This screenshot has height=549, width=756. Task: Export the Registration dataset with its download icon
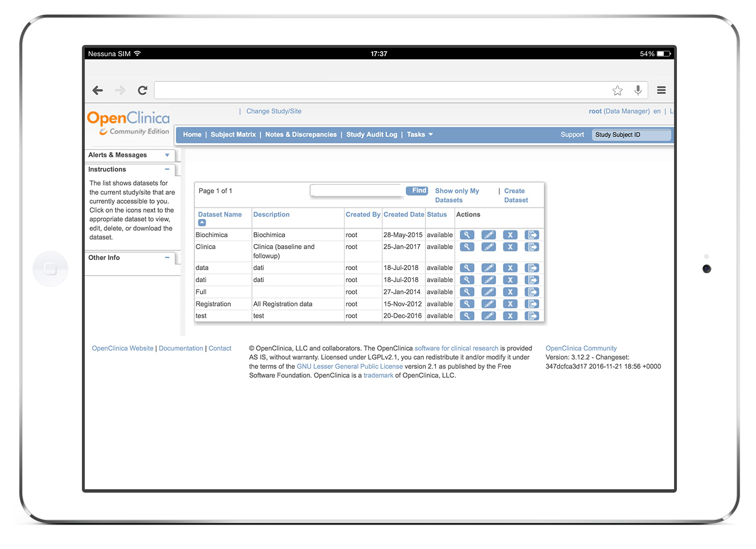click(x=532, y=303)
